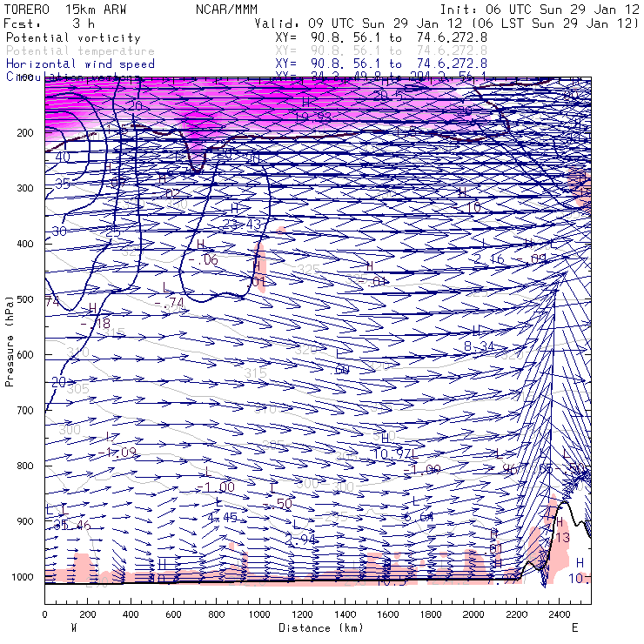Select the 1400 km distance tick label

point(345,614)
